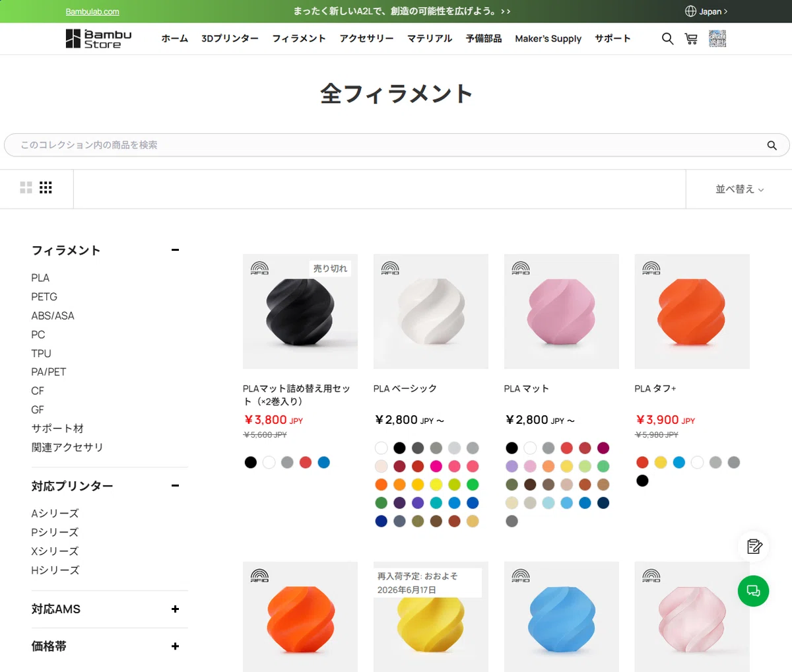Pick black swatch under PLAマット詰め替え用セット
This screenshot has width=792, height=672.
tap(250, 463)
